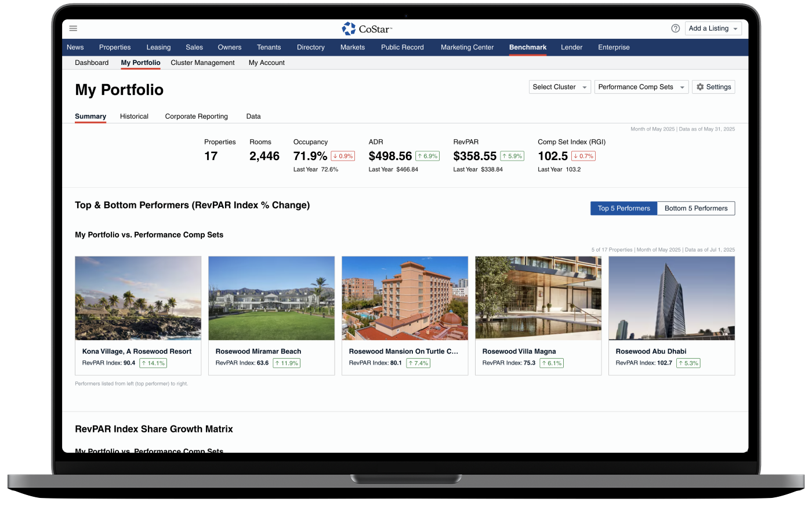Open the help question mark icon
The height and width of the screenshot is (513, 812).
click(675, 28)
